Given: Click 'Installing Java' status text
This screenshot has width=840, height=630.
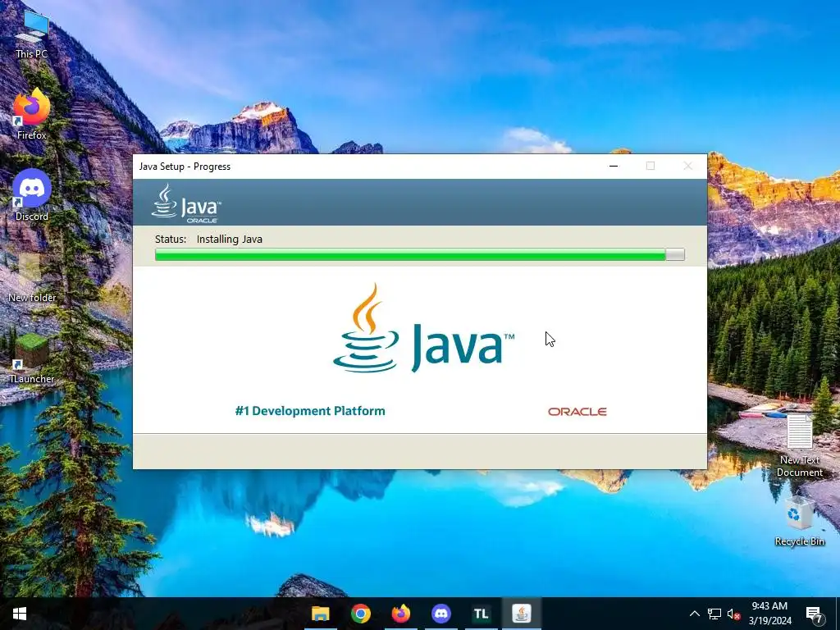Looking at the screenshot, I should pyautogui.click(x=230, y=240).
